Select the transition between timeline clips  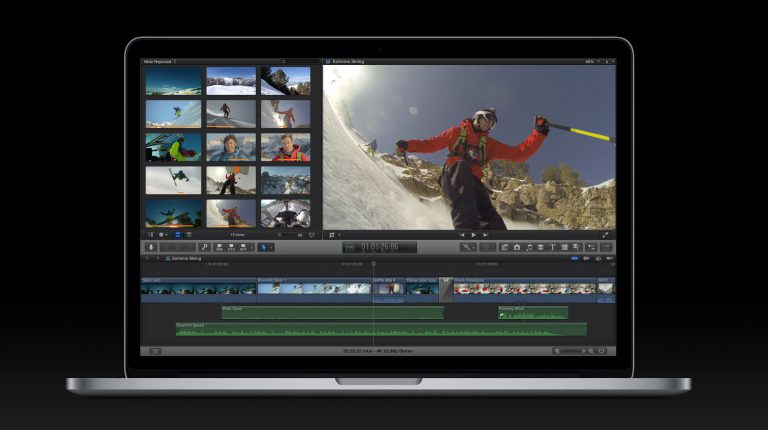[446, 290]
